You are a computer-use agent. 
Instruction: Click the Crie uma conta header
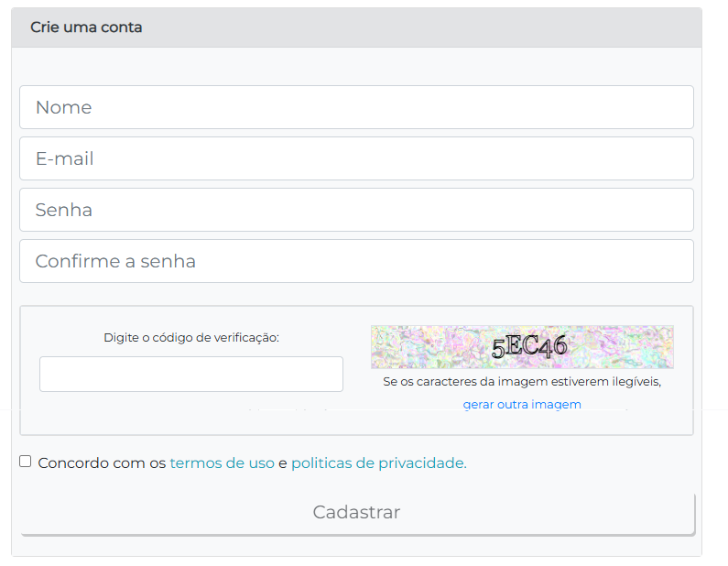click(86, 27)
